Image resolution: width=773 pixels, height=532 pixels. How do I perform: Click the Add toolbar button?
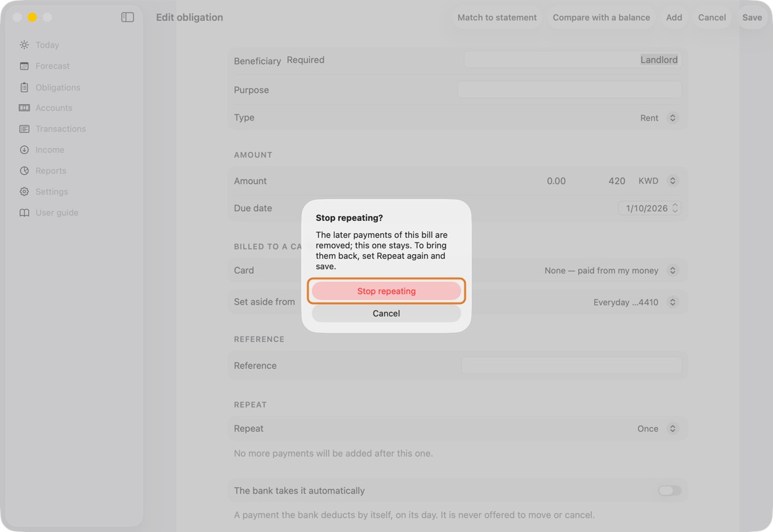click(x=674, y=17)
